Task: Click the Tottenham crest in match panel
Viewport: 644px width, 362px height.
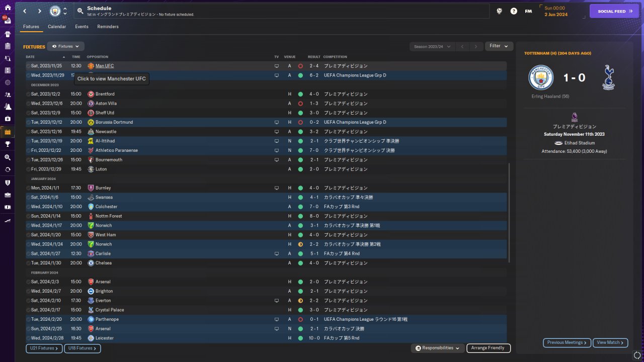Action: click(x=608, y=77)
